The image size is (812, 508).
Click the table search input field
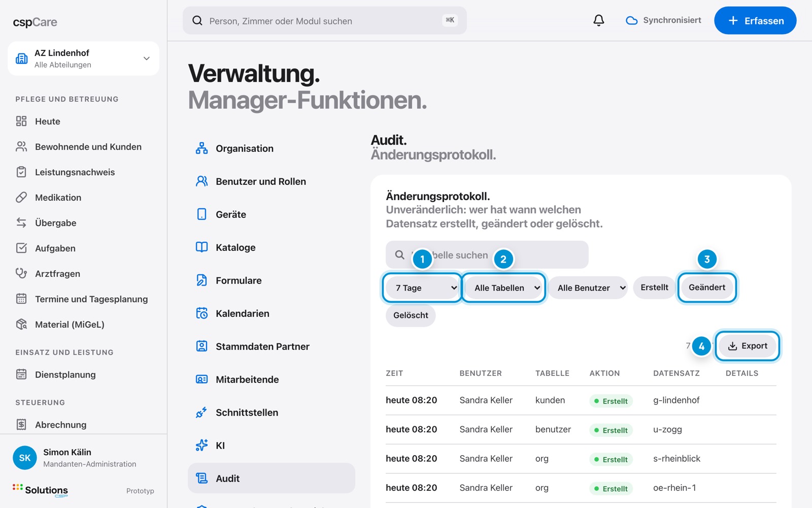pyautogui.click(x=487, y=255)
